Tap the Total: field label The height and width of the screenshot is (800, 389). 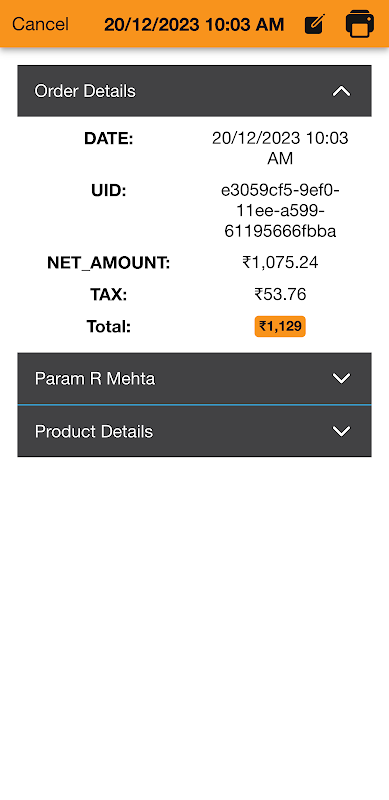(109, 327)
